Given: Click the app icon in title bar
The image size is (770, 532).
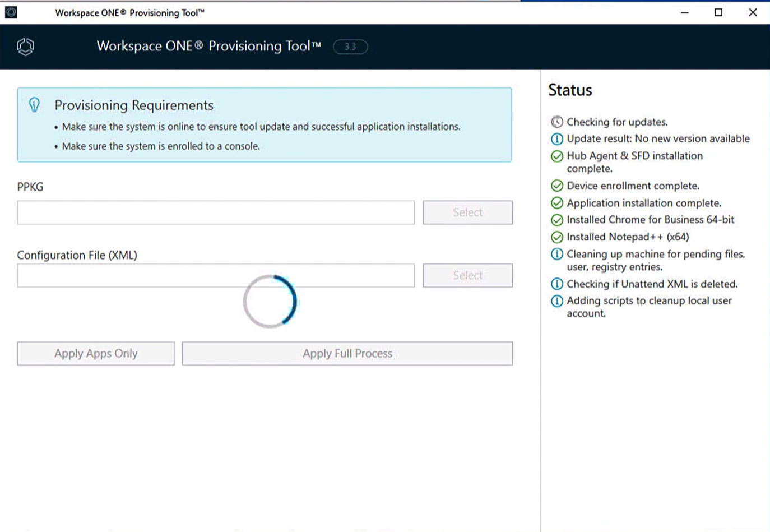Looking at the screenshot, I should [11, 12].
